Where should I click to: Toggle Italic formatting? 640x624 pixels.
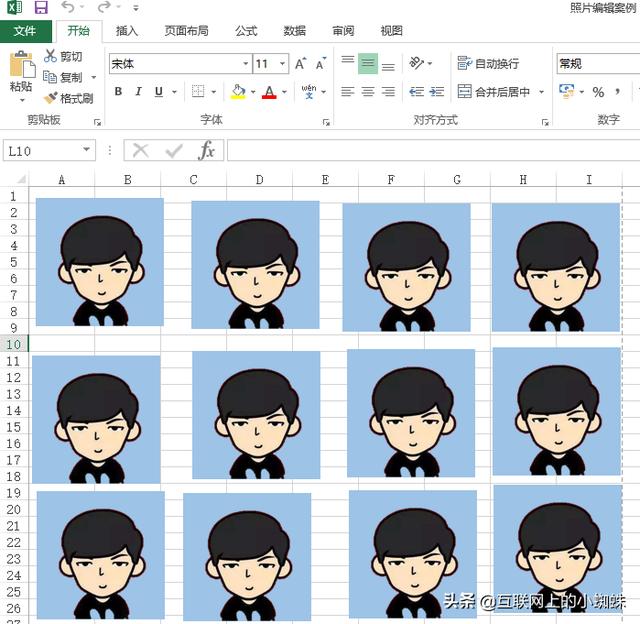coord(138,92)
